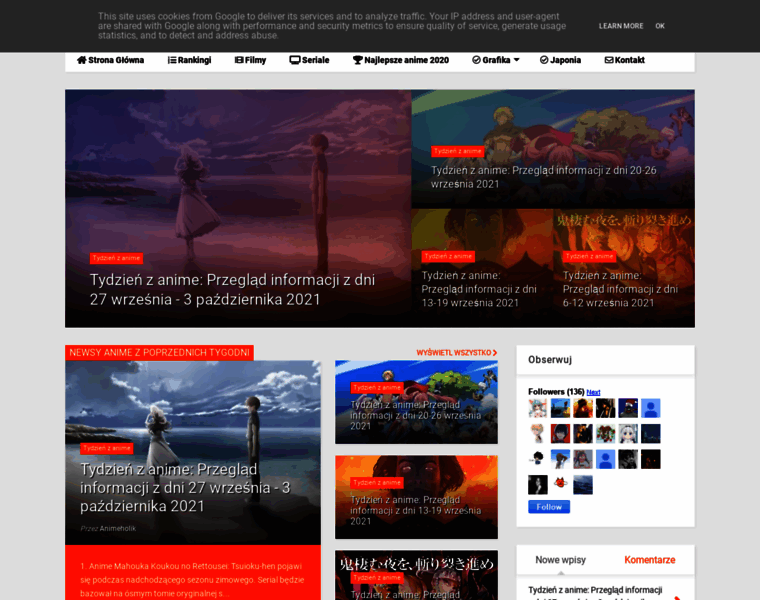Click fifth follower avatar with Santa hat

[628, 408]
